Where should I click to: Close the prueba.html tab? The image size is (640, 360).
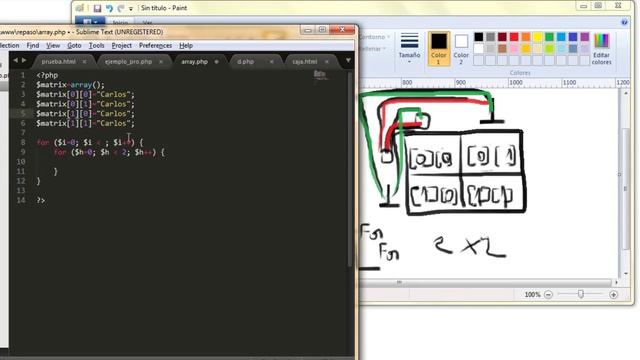pyautogui.click(x=84, y=62)
